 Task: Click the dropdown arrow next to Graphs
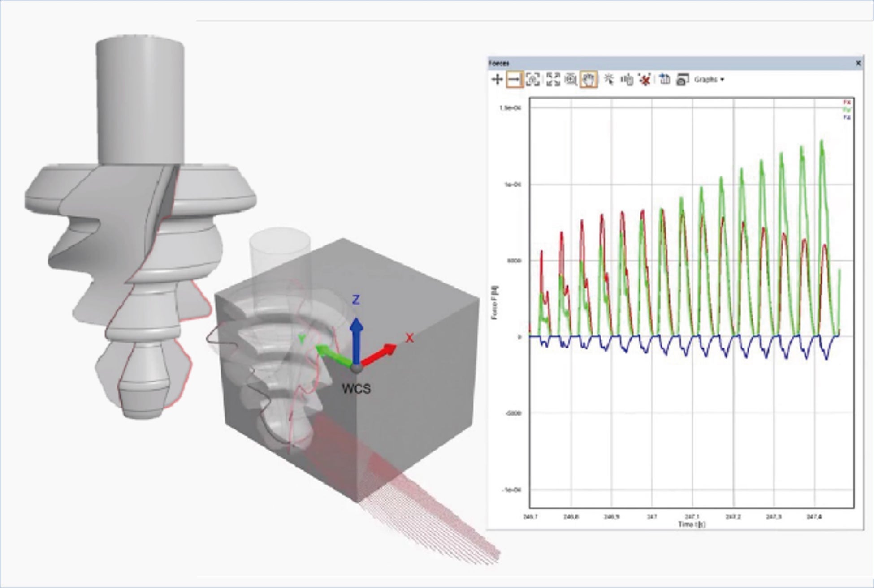[723, 80]
